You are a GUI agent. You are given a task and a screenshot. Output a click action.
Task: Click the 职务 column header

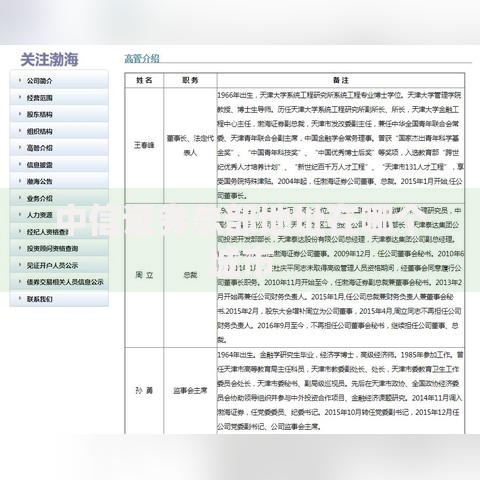[190, 80]
